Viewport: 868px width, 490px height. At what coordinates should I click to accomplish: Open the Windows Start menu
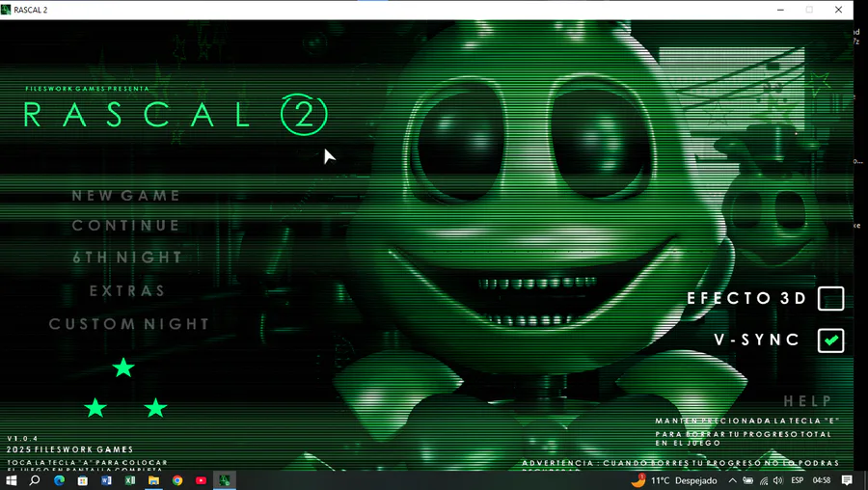[11, 480]
